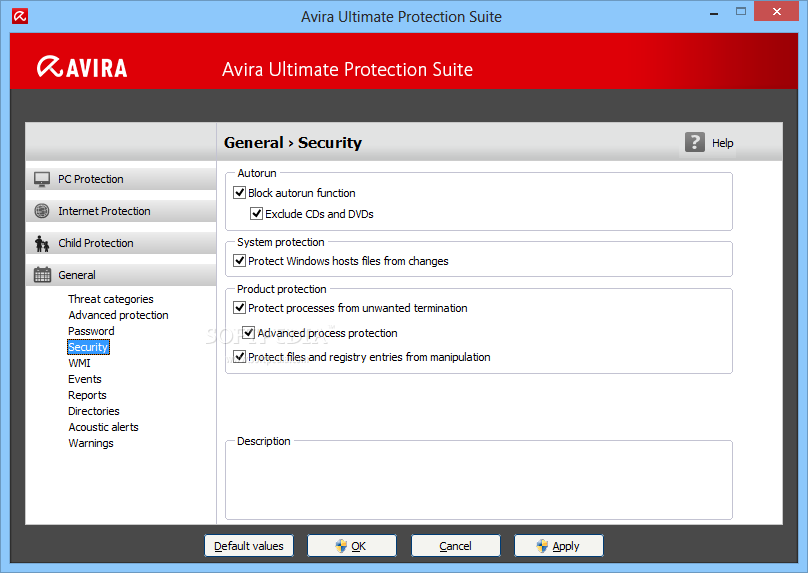The width and height of the screenshot is (808, 573).
Task: Open the Warnings settings page
Action: click(x=91, y=443)
